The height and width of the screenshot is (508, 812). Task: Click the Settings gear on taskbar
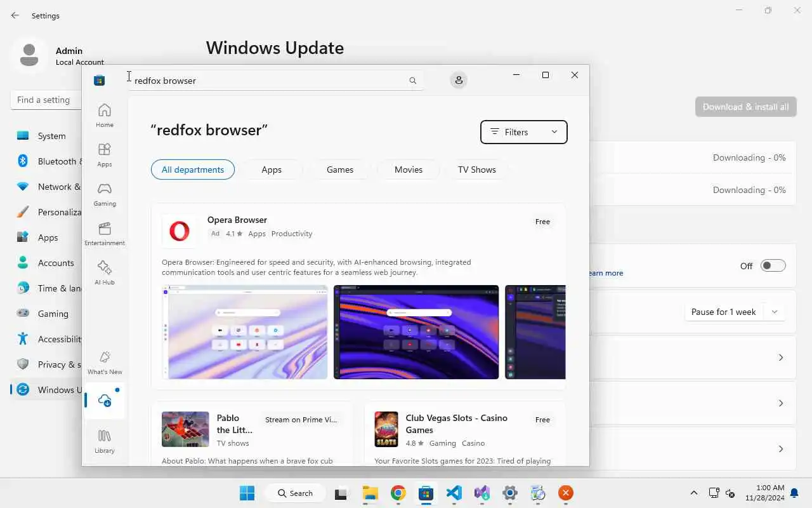tap(509, 493)
